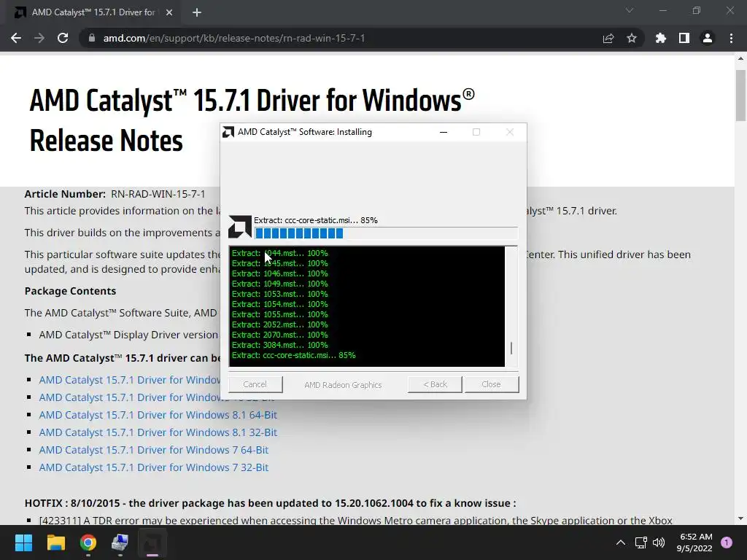
Task: Open the clock and date flyout
Action: (694, 542)
